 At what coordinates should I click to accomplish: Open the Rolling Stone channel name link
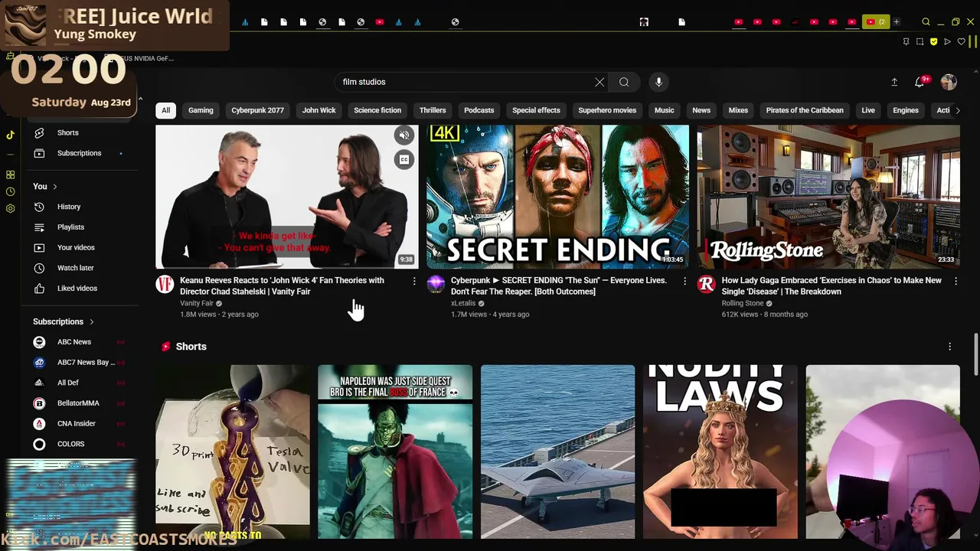pyautogui.click(x=743, y=303)
